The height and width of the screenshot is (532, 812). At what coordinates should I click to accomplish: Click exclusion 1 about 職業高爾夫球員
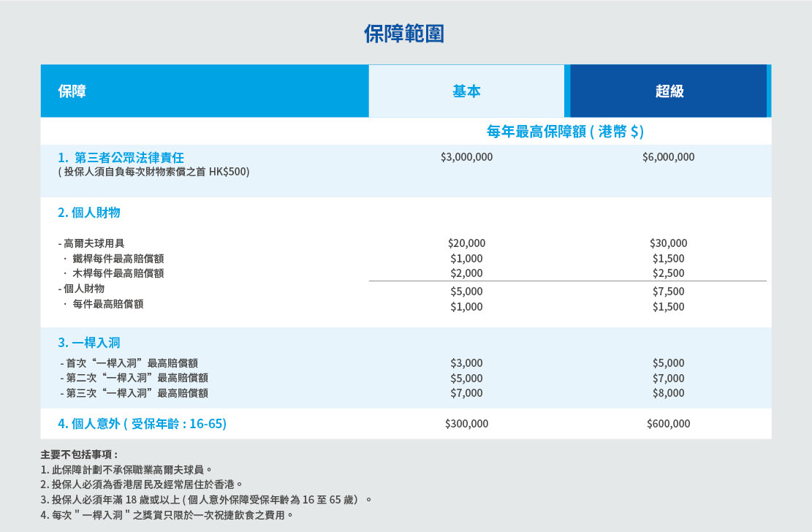[126, 470]
